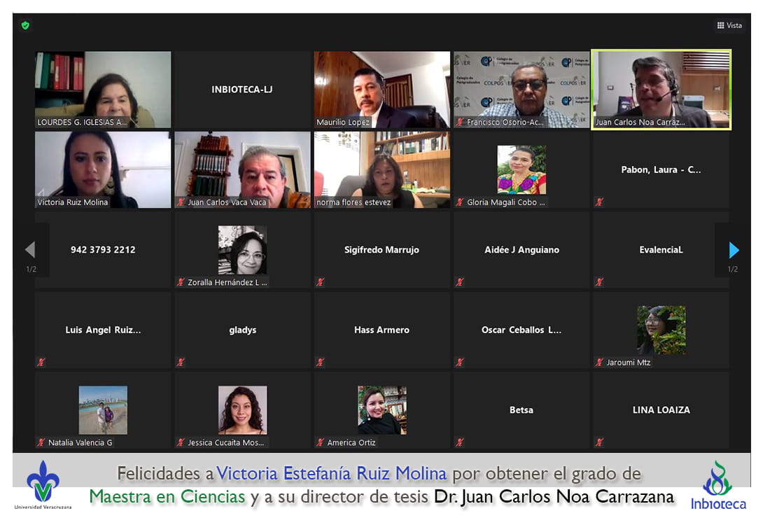The width and height of the screenshot is (763, 532).
Task: Click muted microphone icon on Francisco Osorio tile
Action: tap(460, 122)
